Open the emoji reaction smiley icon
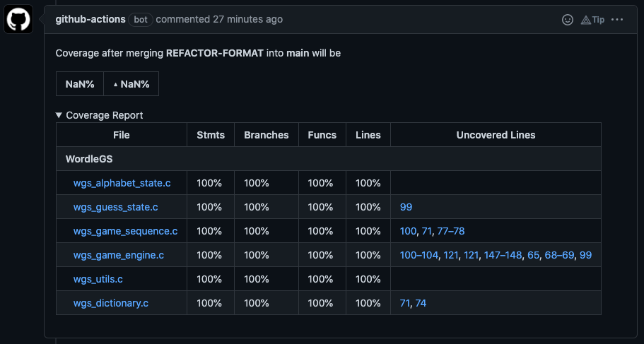 pyautogui.click(x=567, y=20)
